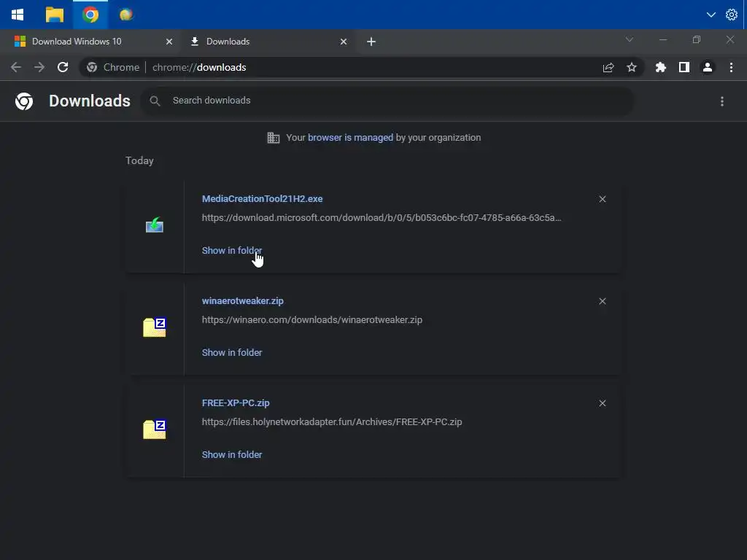
Task: Open the Extensions puzzle icon
Action: 660,68
